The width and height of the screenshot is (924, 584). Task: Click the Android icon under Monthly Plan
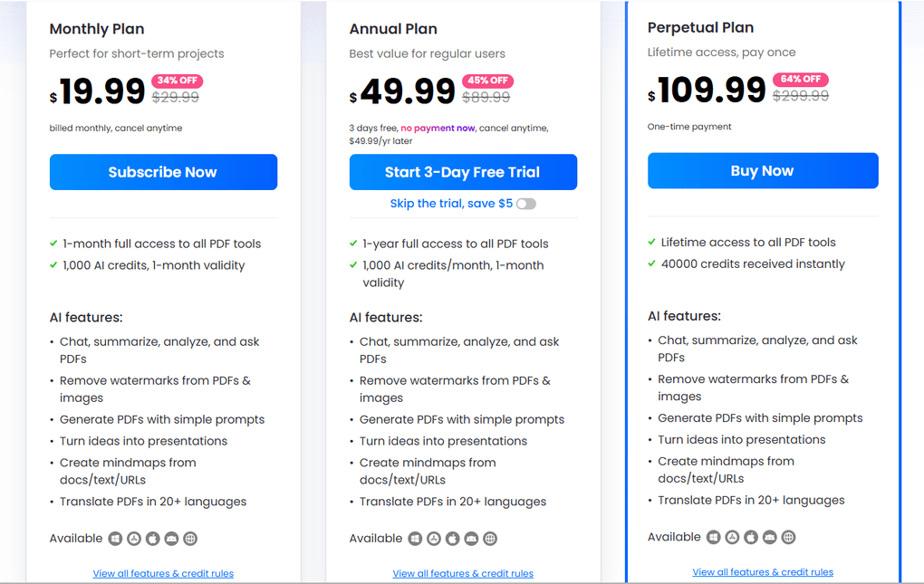172,538
